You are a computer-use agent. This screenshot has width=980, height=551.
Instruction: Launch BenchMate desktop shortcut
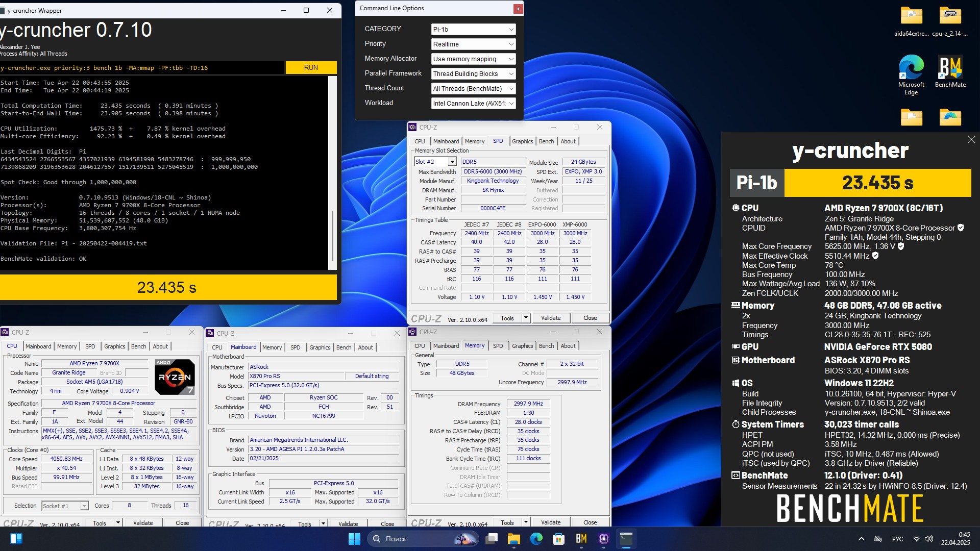[x=950, y=71]
